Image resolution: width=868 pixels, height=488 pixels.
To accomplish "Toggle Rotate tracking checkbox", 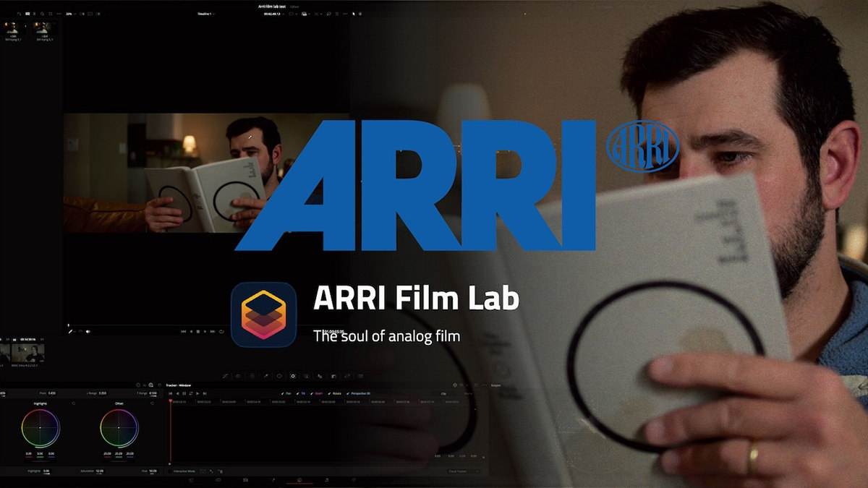I will tap(329, 393).
